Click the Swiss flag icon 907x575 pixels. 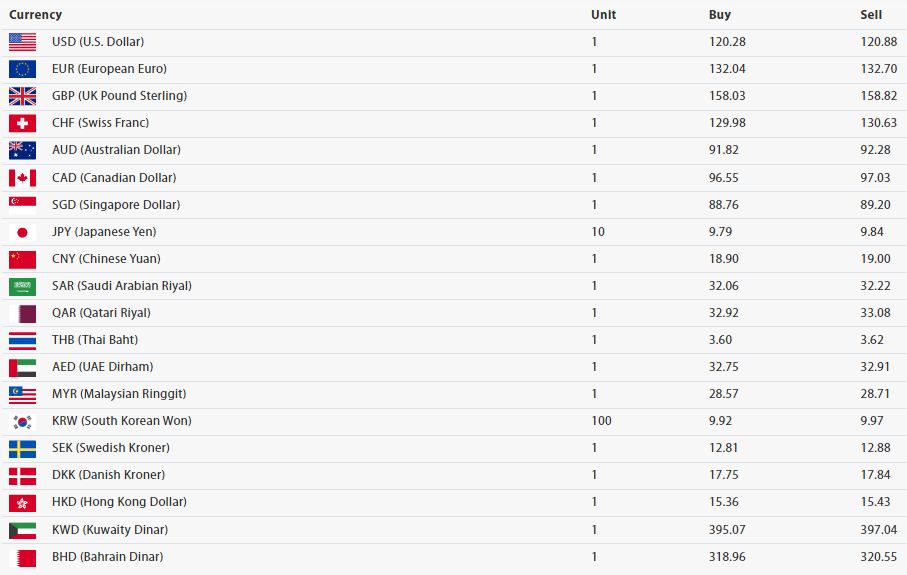point(23,123)
